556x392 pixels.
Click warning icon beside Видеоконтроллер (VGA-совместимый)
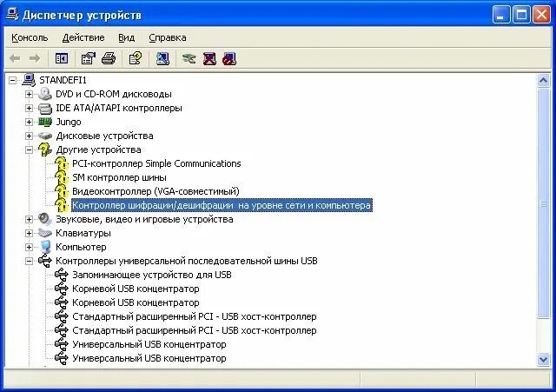pos(62,191)
